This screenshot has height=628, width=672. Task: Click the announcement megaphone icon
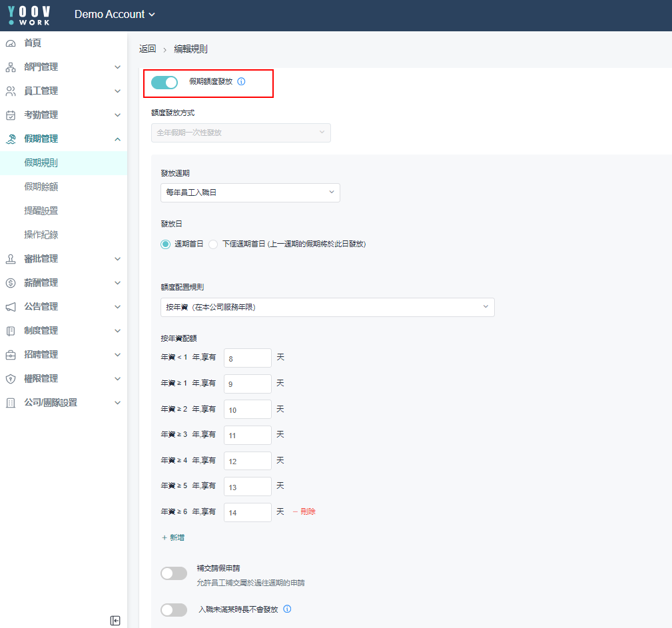coord(11,307)
